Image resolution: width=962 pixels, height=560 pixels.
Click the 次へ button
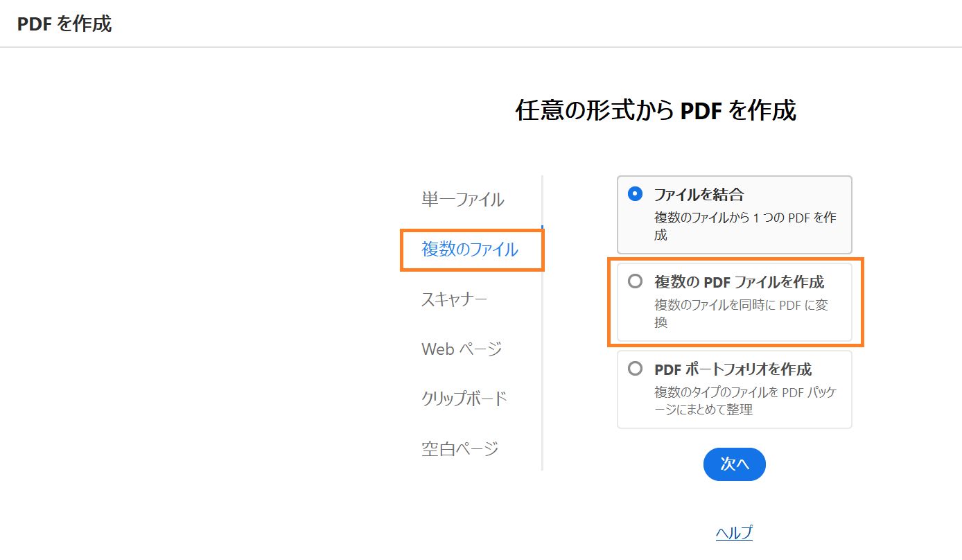[x=734, y=464]
